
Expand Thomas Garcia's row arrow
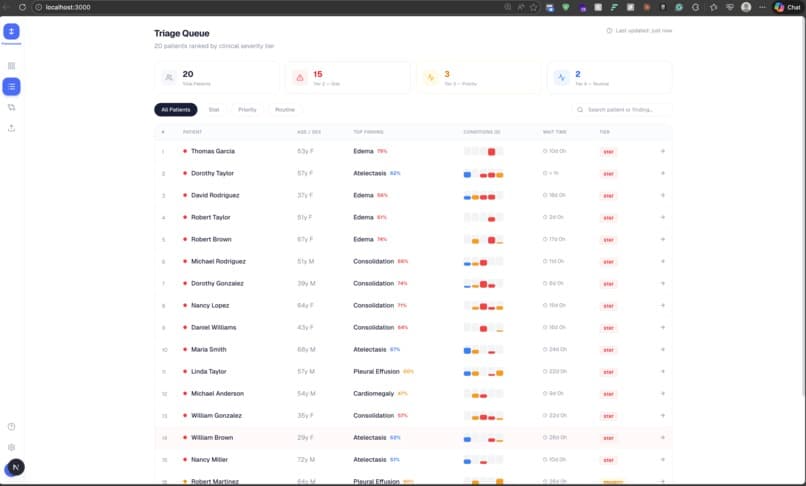pos(663,151)
